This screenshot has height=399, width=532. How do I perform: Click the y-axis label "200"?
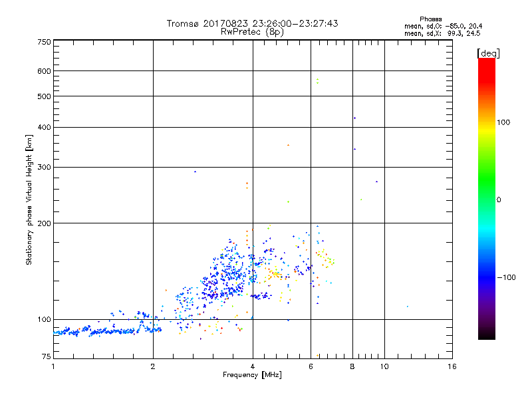pyautogui.click(x=44, y=223)
